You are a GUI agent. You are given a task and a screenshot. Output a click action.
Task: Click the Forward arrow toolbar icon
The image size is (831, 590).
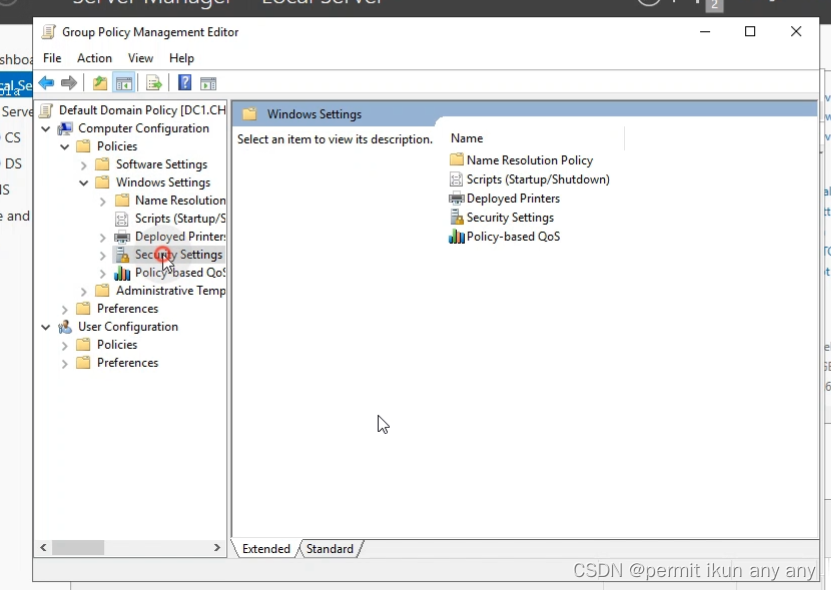pyautogui.click(x=69, y=83)
